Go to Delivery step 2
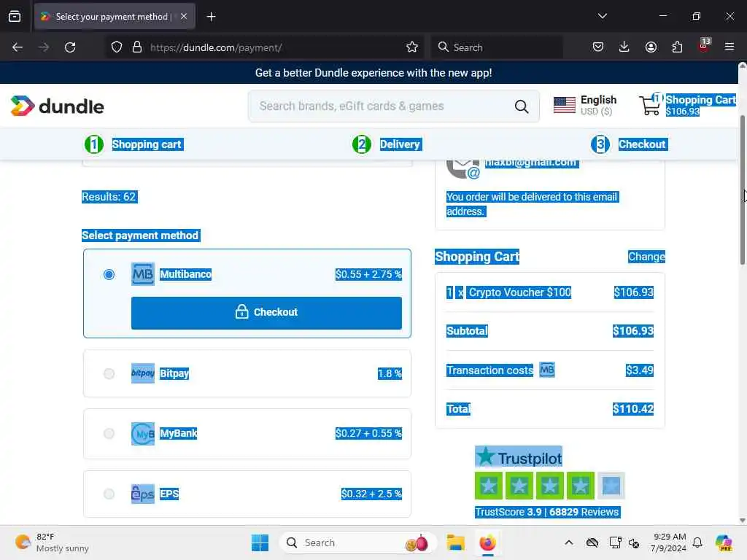Image resolution: width=747 pixels, height=560 pixels. point(387,144)
